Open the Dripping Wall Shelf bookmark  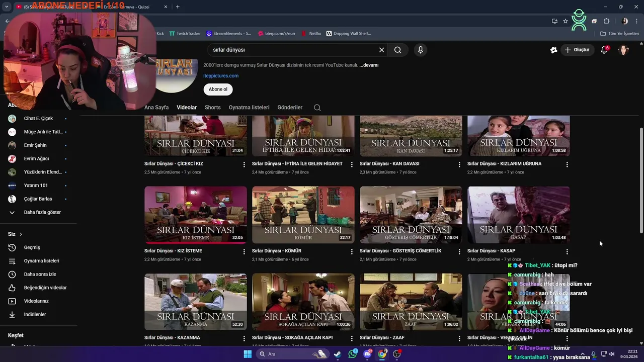click(x=348, y=34)
